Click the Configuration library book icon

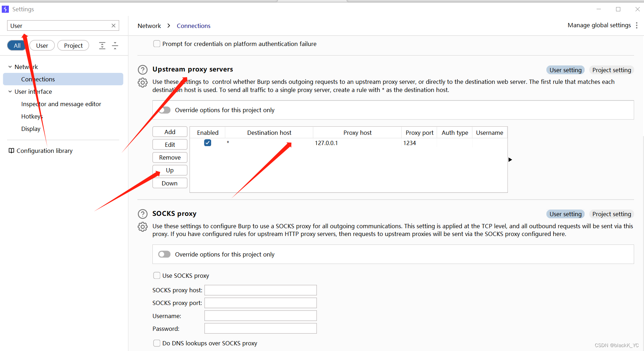pyautogui.click(x=11, y=151)
